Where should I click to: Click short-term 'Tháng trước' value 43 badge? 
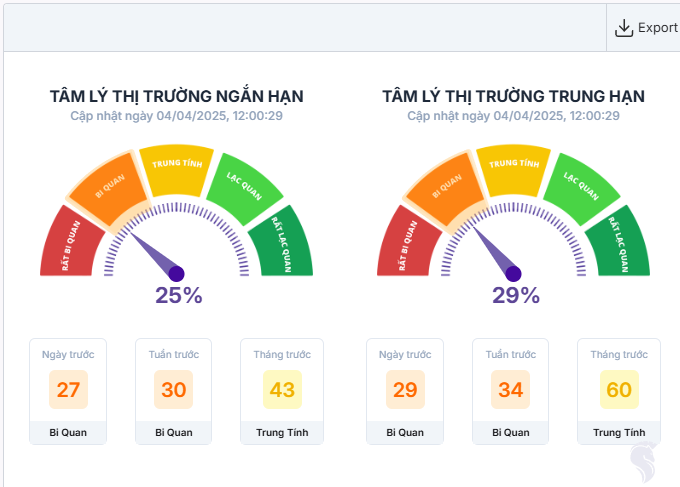click(282, 390)
